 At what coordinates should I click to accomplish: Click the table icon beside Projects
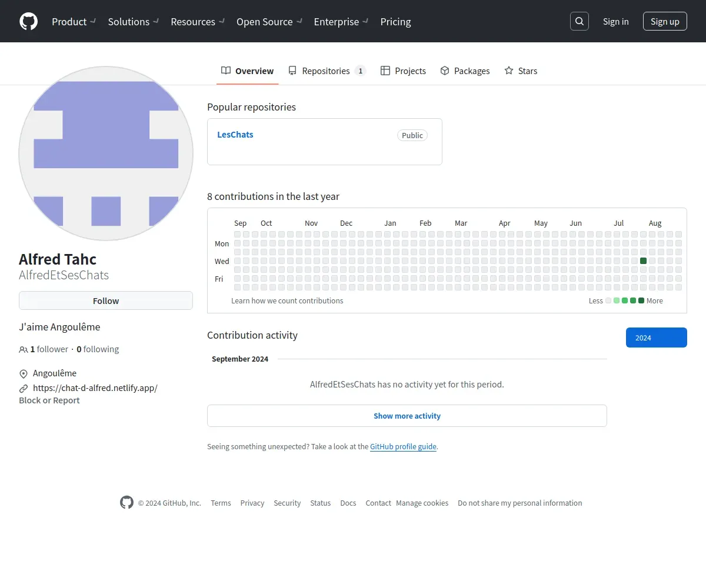[x=385, y=71]
